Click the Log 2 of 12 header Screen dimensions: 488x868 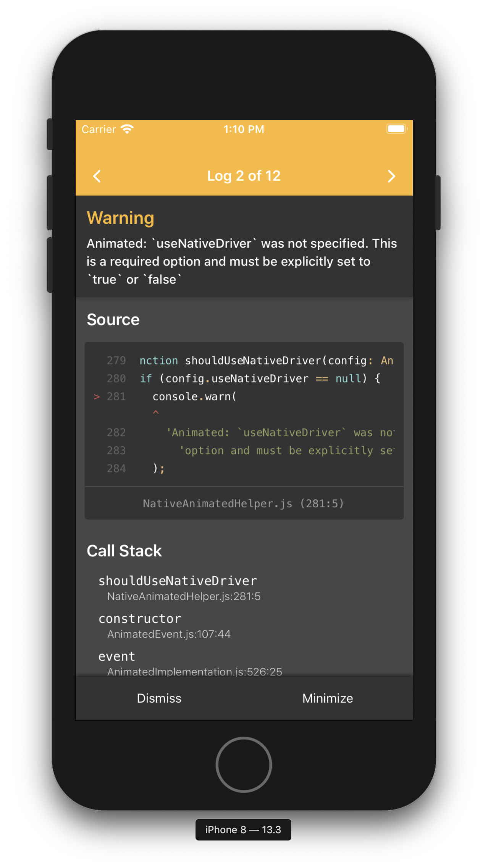point(244,176)
